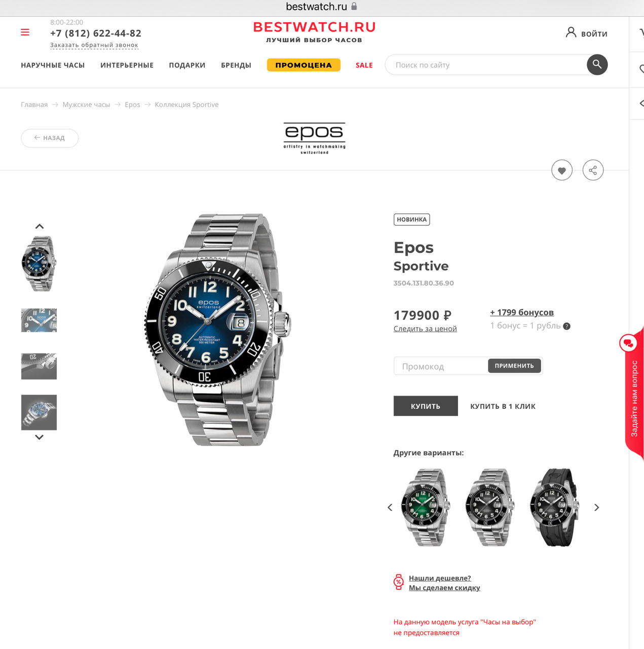644x649 pixels.
Task: Select the green dial watch variant
Action: click(425, 508)
